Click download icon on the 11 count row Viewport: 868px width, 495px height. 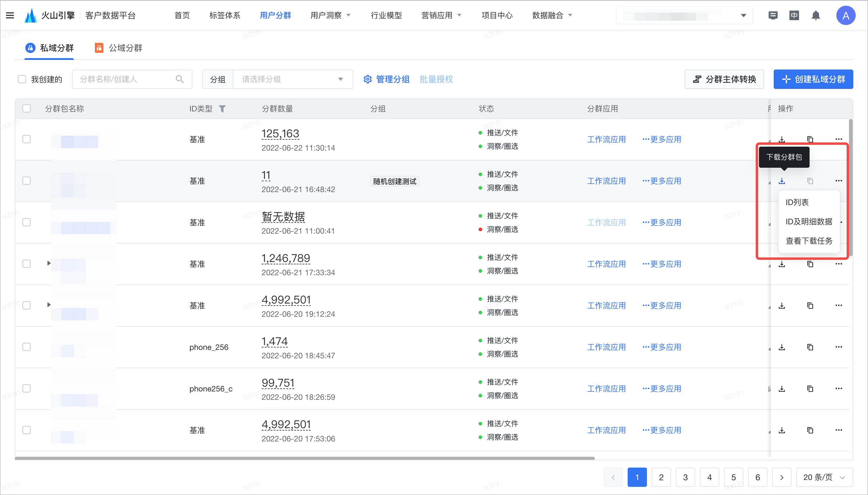coord(782,181)
